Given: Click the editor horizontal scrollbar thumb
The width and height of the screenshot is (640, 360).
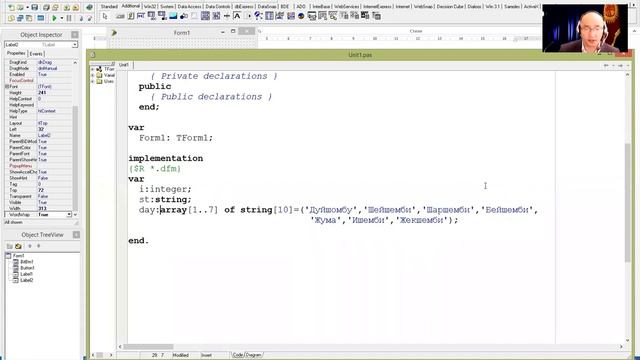Looking at the screenshot, I should click(149, 347).
